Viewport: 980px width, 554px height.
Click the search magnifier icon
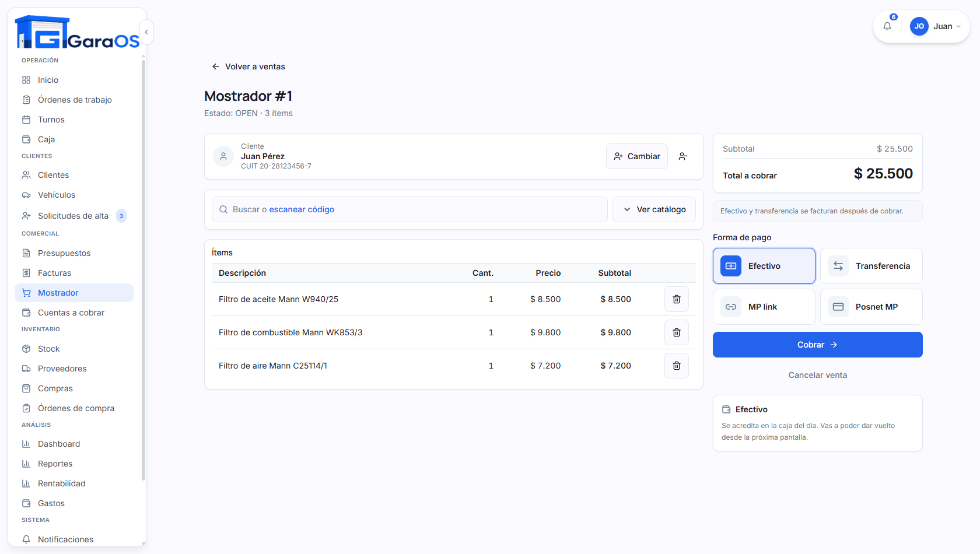(223, 209)
